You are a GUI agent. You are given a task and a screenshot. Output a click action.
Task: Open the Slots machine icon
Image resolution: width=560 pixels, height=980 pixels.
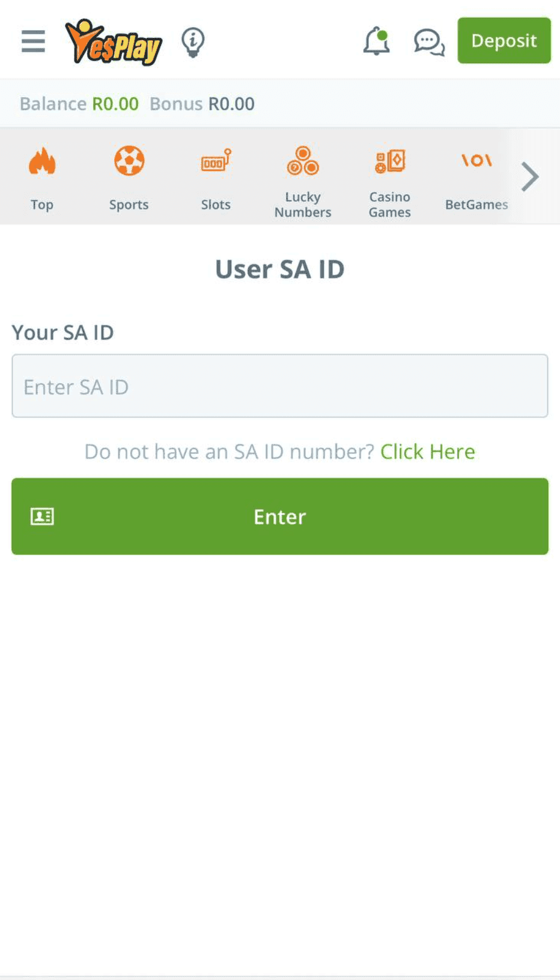click(215, 161)
